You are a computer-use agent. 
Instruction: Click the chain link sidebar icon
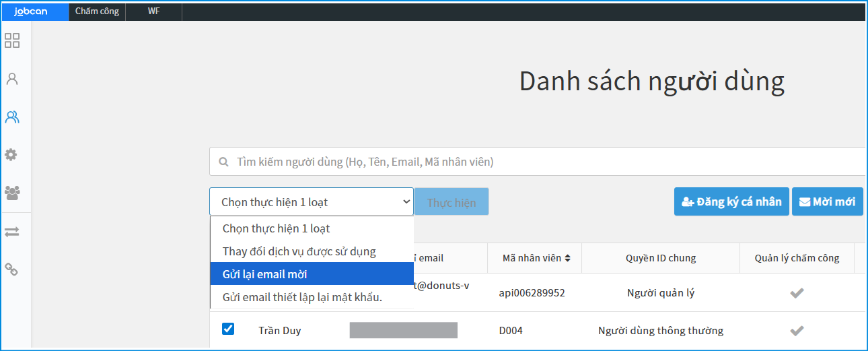coord(11,269)
